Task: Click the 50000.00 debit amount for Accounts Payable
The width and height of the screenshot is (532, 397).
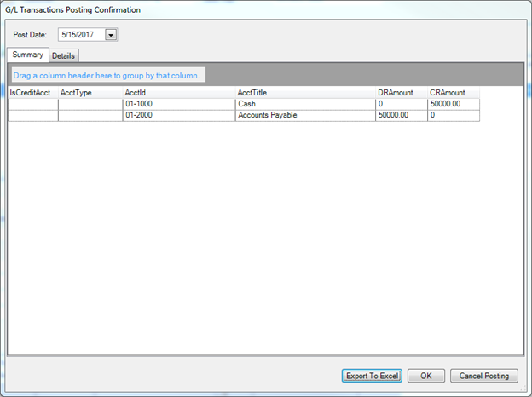Action: [x=402, y=115]
